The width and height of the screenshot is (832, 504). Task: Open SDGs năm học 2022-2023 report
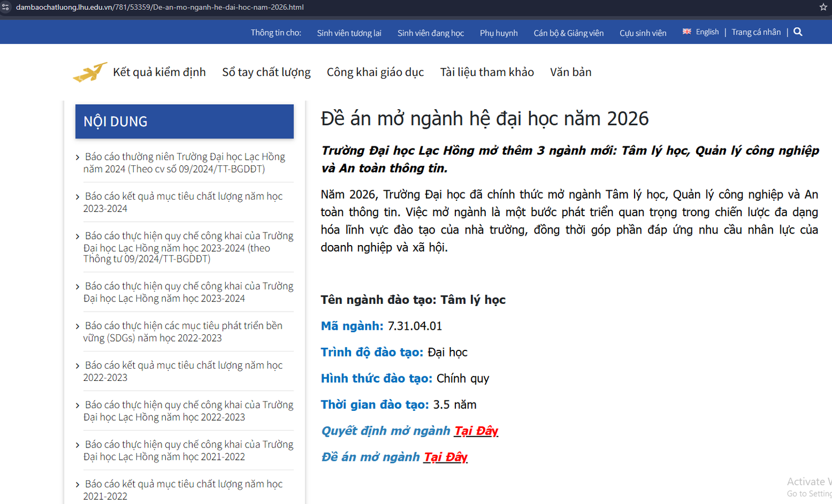(183, 332)
